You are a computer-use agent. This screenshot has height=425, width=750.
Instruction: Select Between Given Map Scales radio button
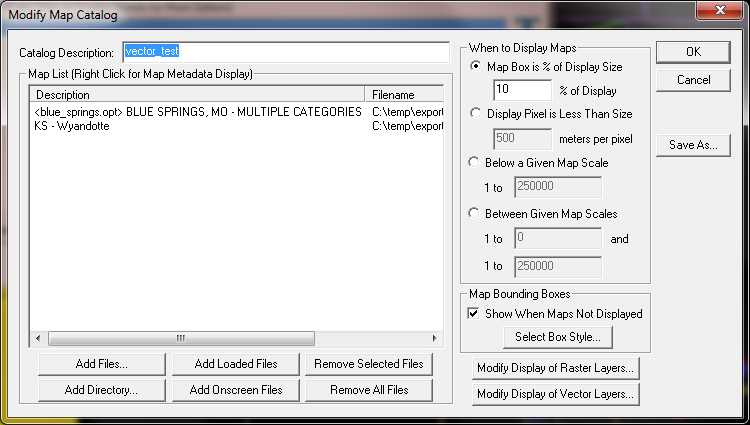pyautogui.click(x=476, y=213)
